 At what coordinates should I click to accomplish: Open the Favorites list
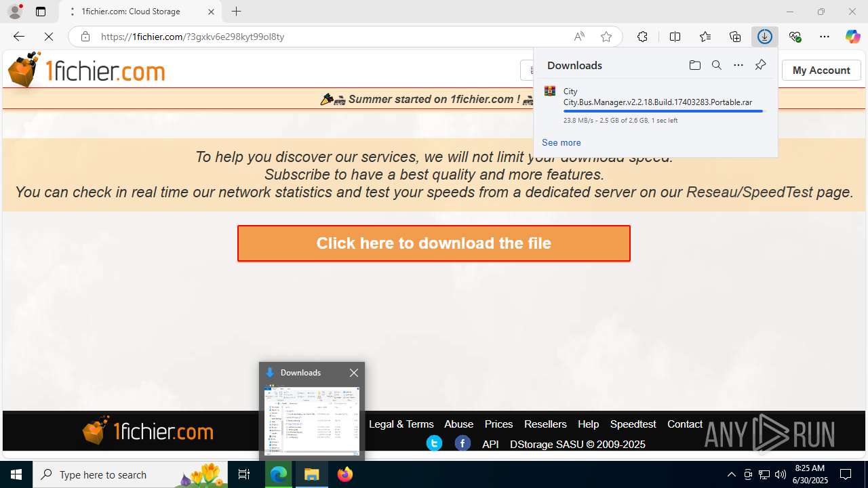(705, 37)
